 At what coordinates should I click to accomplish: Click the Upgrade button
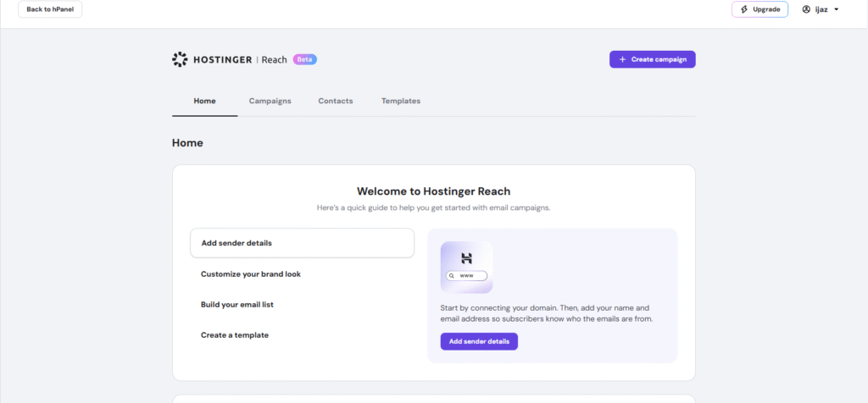pos(759,9)
